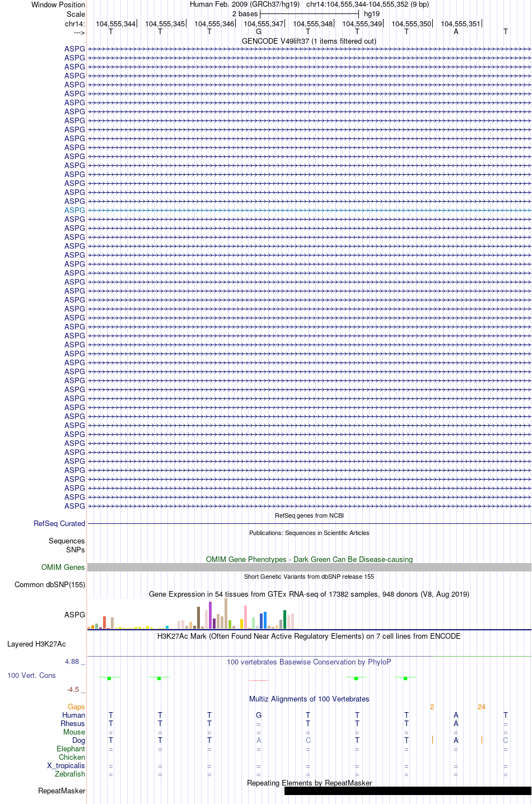This screenshot has height=804, width=532.
Task: Open the 100 Vert. Cons track label
Action: pos(31,675)
